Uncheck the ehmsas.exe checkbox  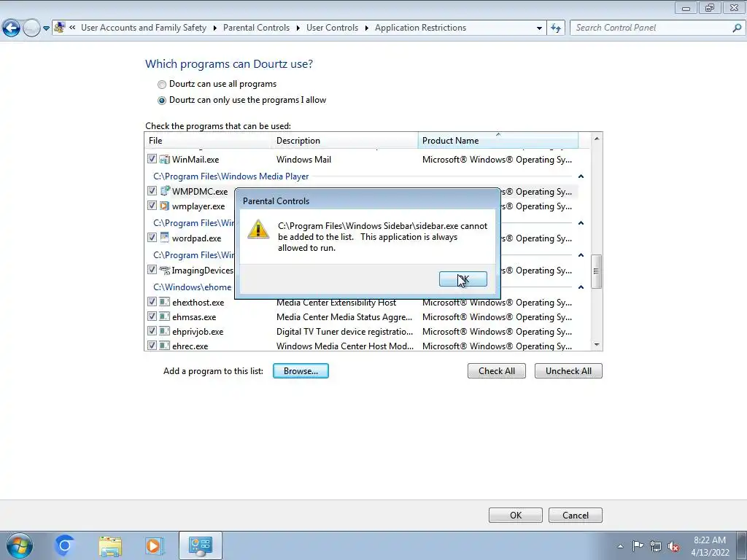(152, 316)
